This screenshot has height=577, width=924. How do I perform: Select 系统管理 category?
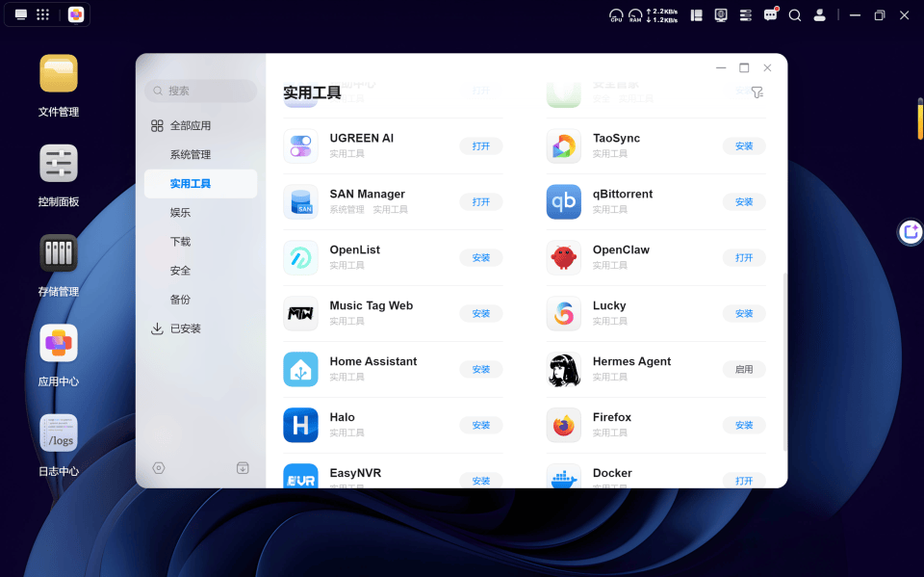(200, 154)
